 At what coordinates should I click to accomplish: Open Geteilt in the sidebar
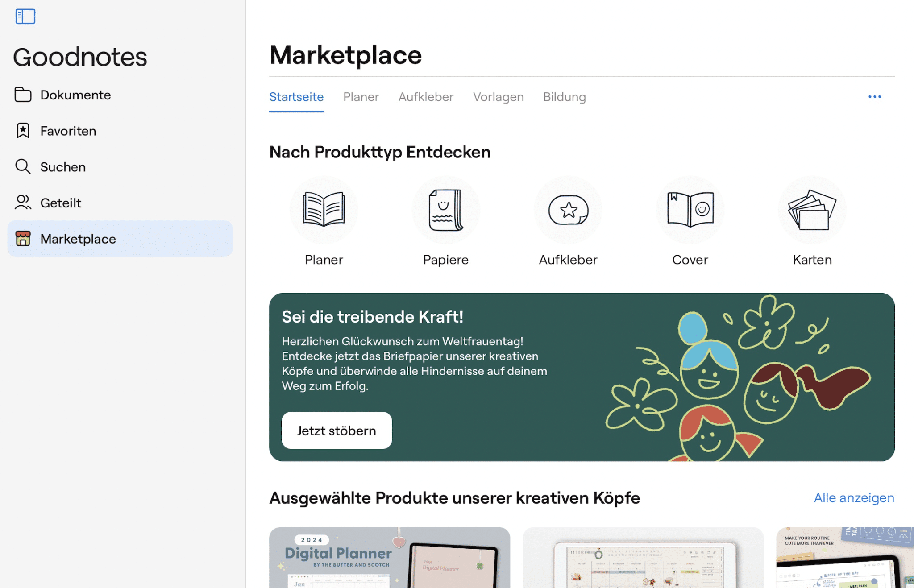click(x=120, y=203)
